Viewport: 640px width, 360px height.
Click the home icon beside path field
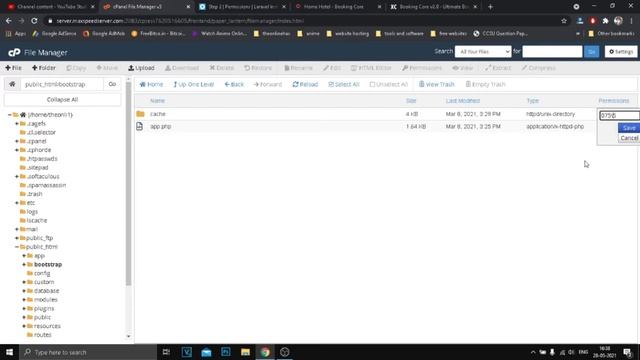point(12,84)
